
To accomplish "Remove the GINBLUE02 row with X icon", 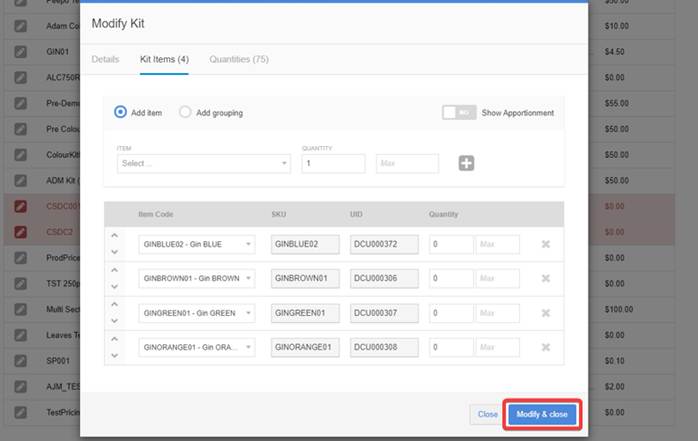I will pos(545,244).
